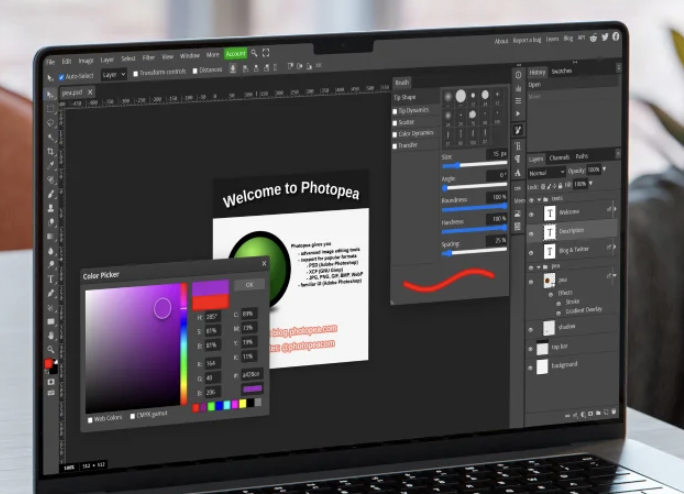Screen dimensions: 684x494
Task: Click the search magnifier icon beside Account
Action: (255, 53)
